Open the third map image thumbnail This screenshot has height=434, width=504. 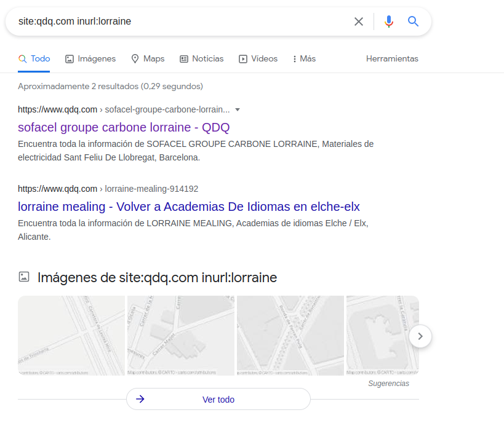290,336
